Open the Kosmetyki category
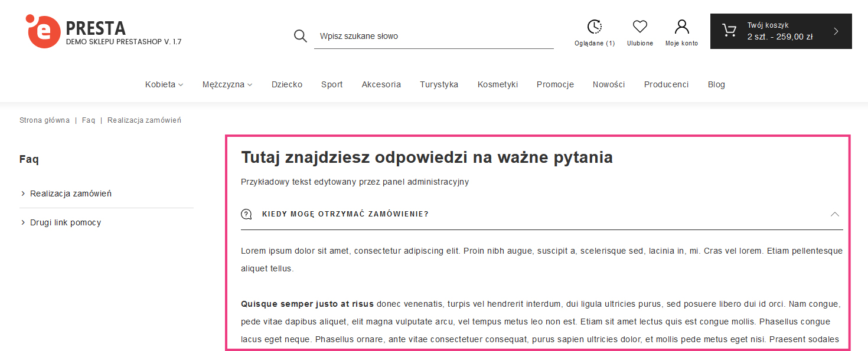The image size is (868, 351). click(x=497, y=84)
